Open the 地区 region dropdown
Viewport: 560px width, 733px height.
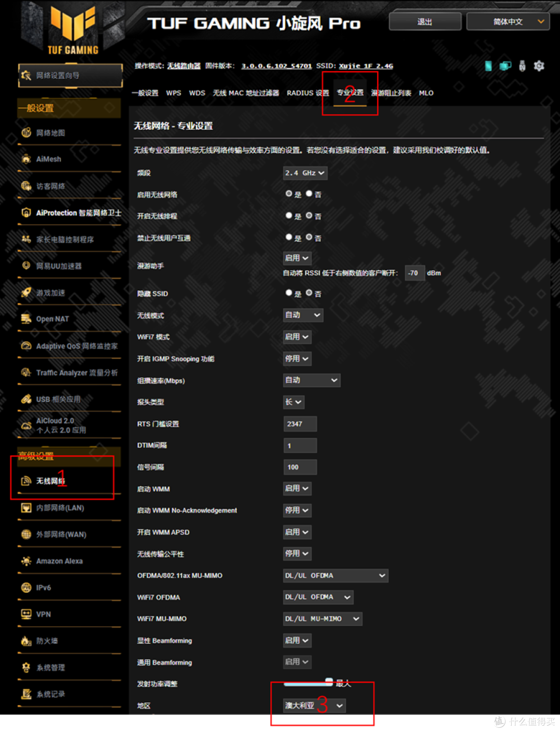[314, 706]
